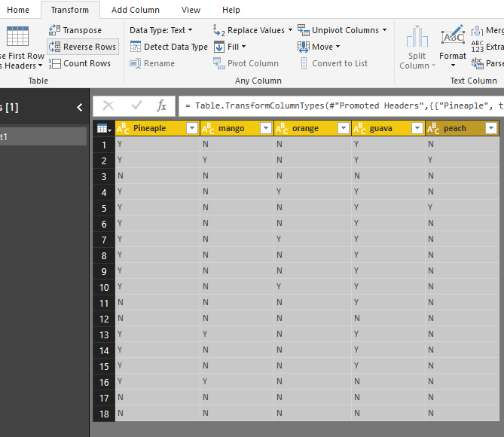Click the Split Column icon
The image size is (504, 437).
[x=417, y=36]
